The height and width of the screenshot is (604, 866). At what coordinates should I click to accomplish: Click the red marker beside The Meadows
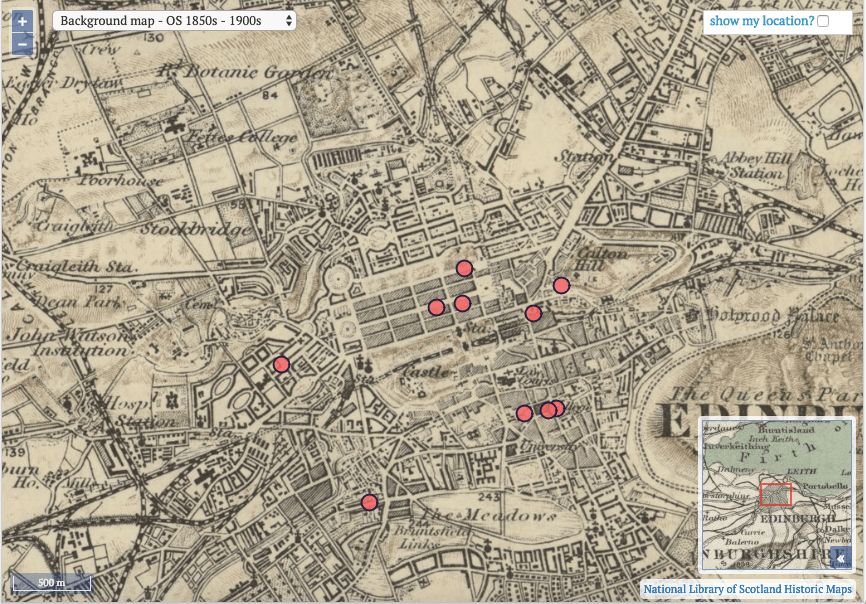[x=369, y=500]
